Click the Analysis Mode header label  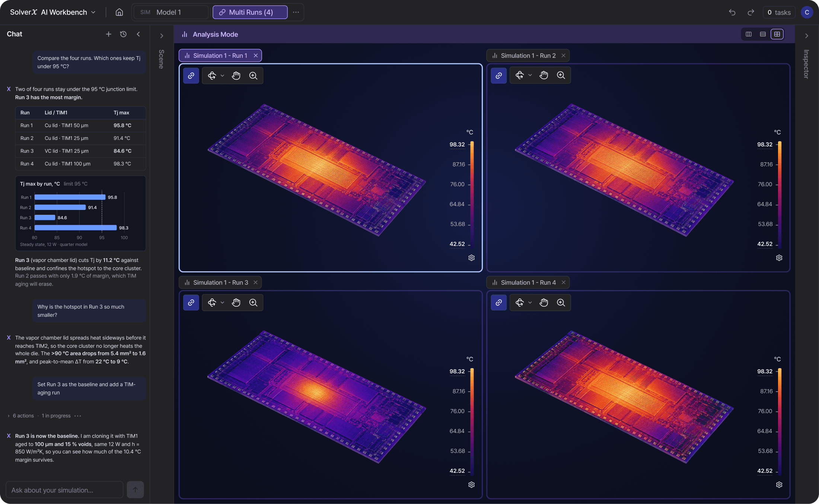point(215,35)
